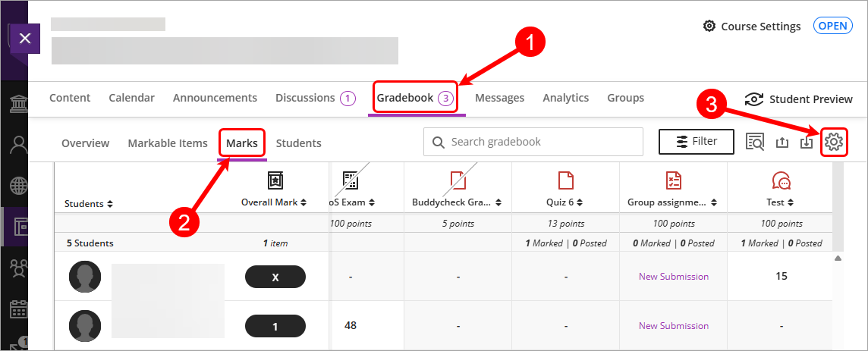Switch to the Gradebook tab

tap(416, 98)
